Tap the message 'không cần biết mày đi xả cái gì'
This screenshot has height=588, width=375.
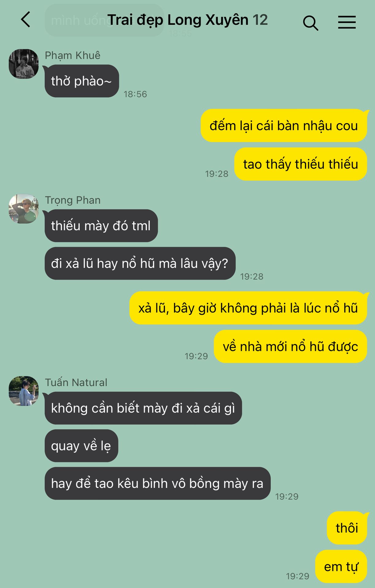(x=143, y=408)
